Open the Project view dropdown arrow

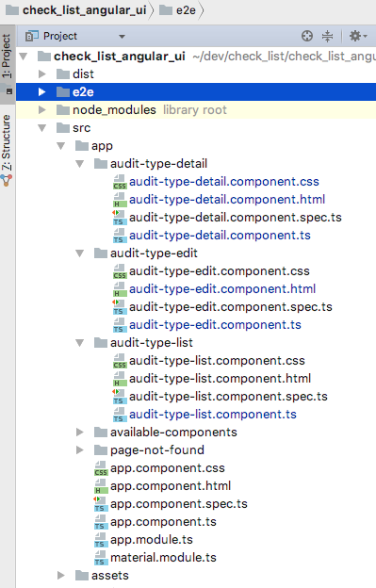coord(122,37)
